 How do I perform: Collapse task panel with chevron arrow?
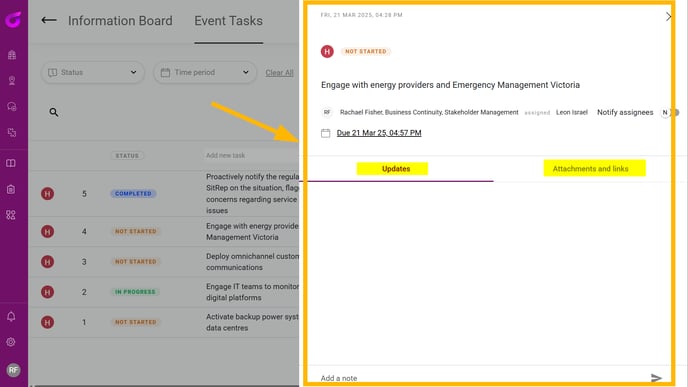click(x=668, y=17)
